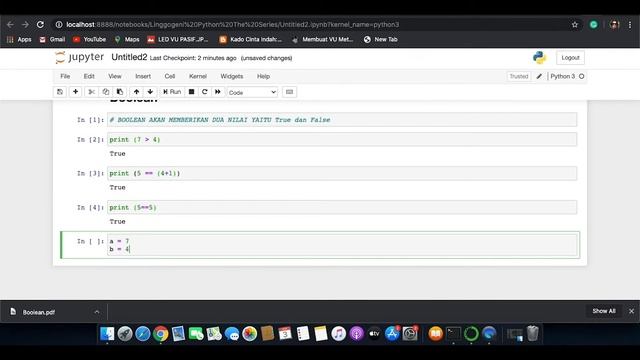Run the current cell
The height and width of the screenshot is (360, 640).
click(x=172, y=92)
